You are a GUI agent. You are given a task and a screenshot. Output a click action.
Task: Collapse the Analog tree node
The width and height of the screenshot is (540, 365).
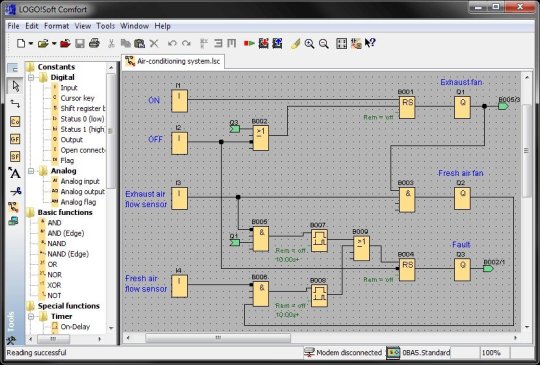31,171
